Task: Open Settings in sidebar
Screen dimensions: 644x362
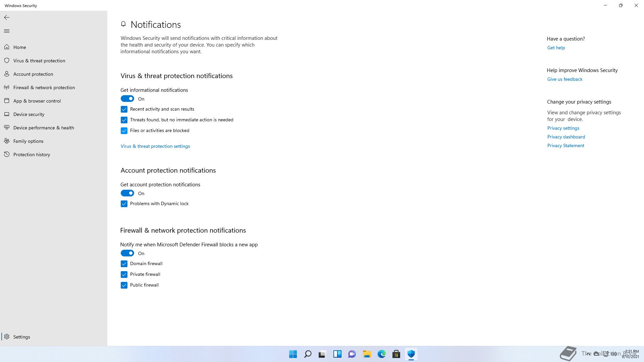Action: coord(54,337)
